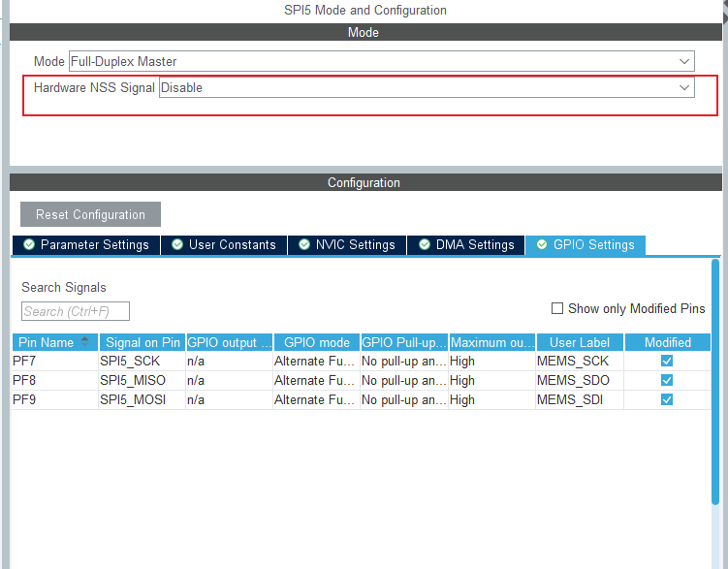Viewport: 728px width, 569px height.
Task: Toggle the Modified checkbox for PF9
Action: 667,399
